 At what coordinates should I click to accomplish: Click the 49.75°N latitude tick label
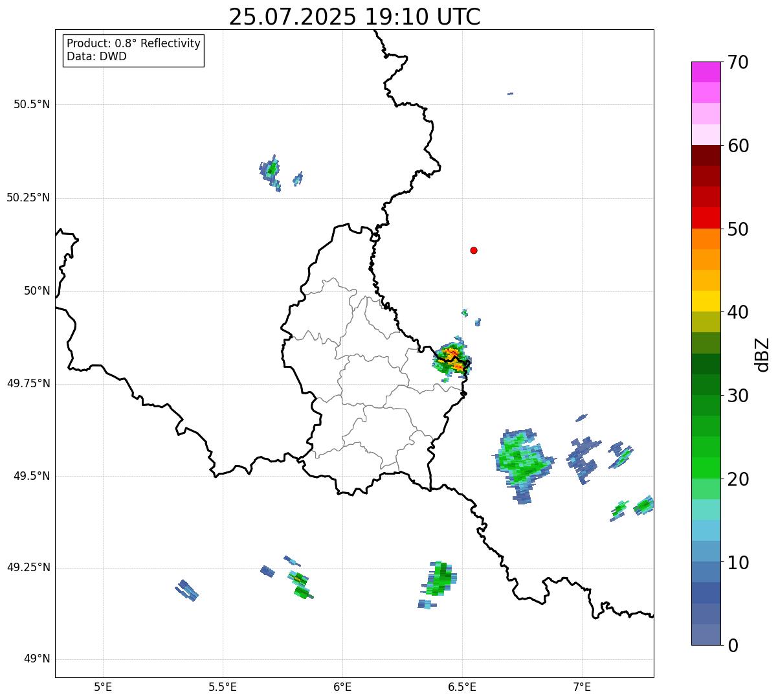(x=28, y=383)
